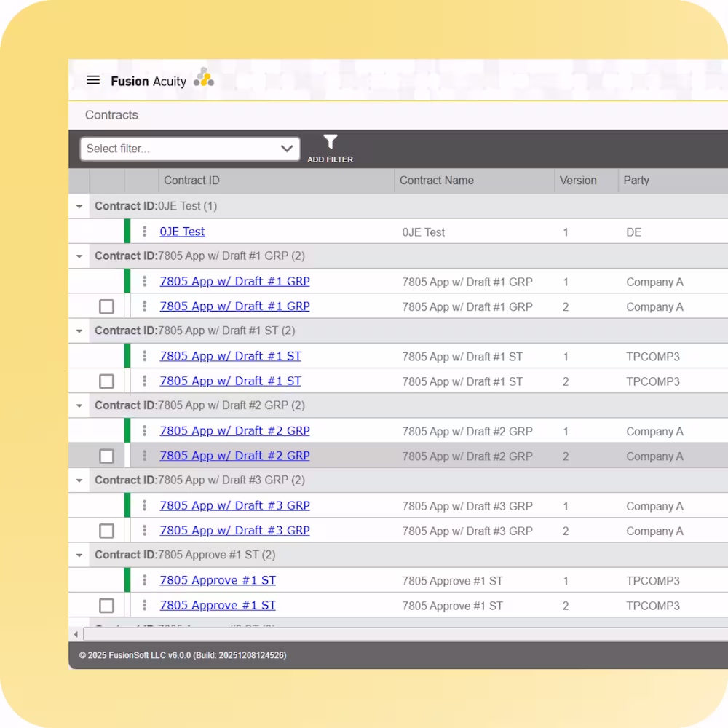Open kebab menu on 7805 App w/ Draft #1 ST version 2
728x728 pixels.
tap(143, 381)
